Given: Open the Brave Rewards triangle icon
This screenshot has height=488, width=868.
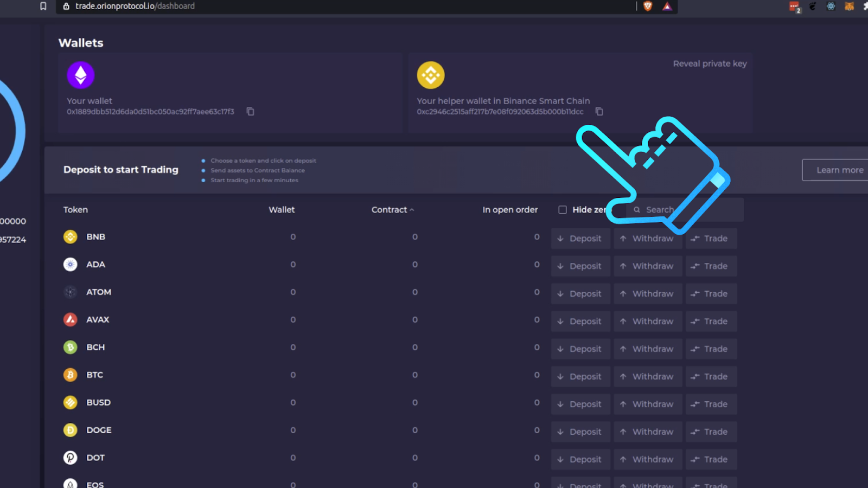Looking at the screenshot, I should [667, 7].
